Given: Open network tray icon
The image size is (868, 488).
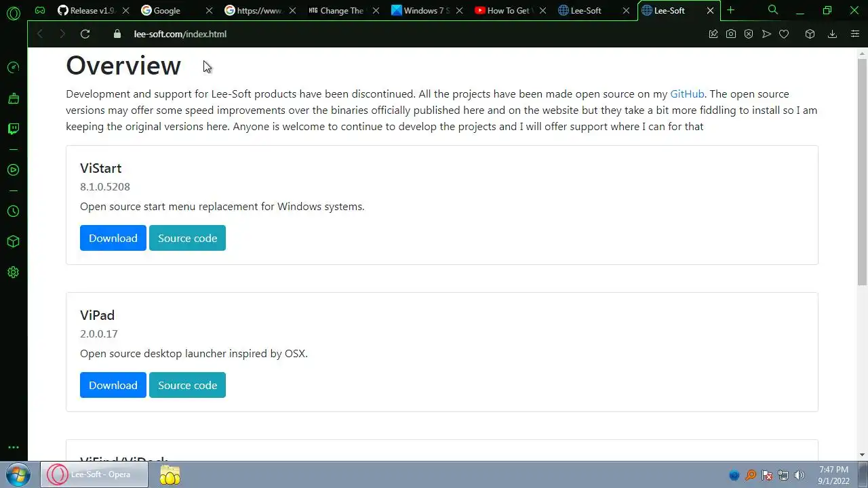Looking at the screenshot, I should point(783,475).
